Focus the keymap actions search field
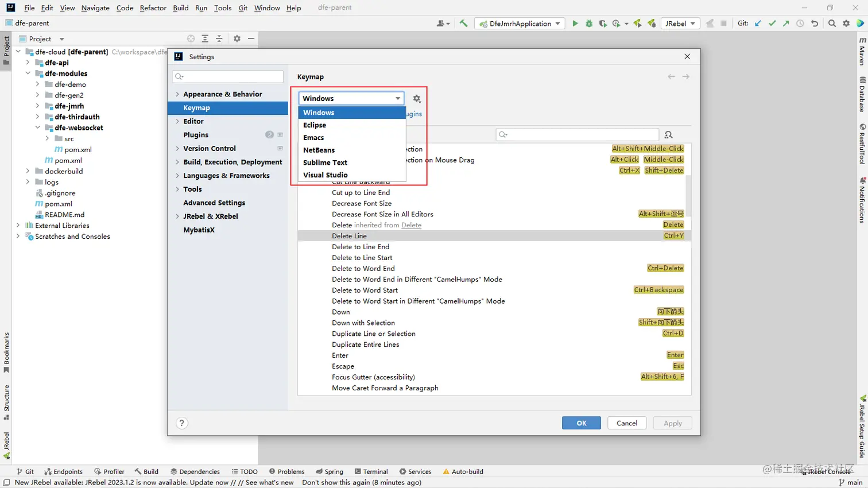 577,134
